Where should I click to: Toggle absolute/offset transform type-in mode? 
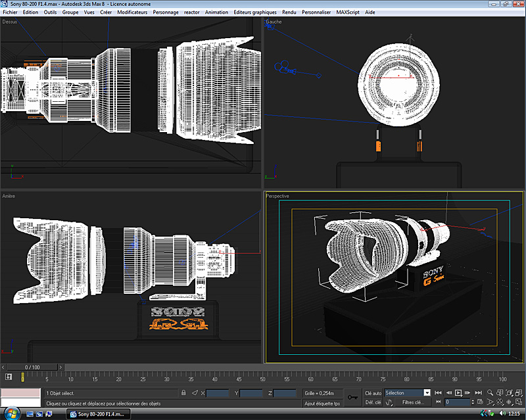(x=195, y=392)
